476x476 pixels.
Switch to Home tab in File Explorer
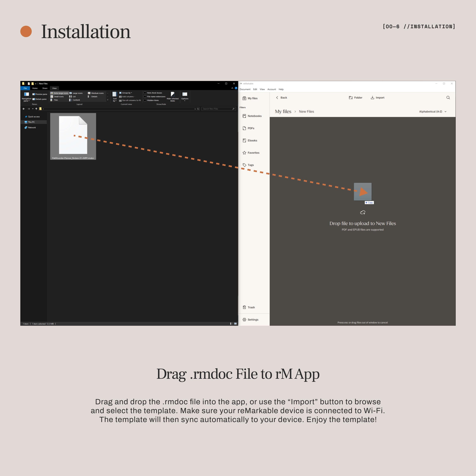tap(35, 88)
